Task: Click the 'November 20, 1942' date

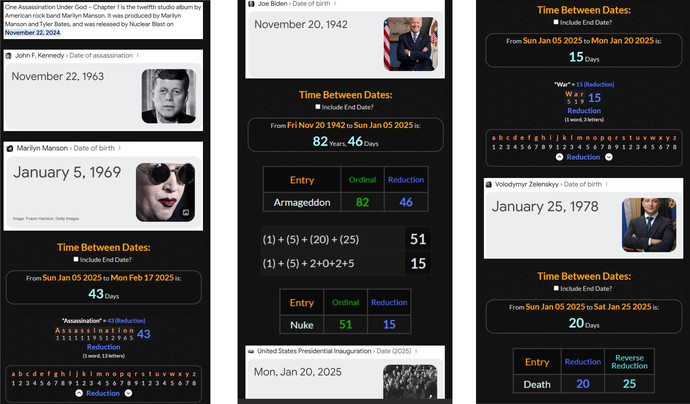Action: 301,24
